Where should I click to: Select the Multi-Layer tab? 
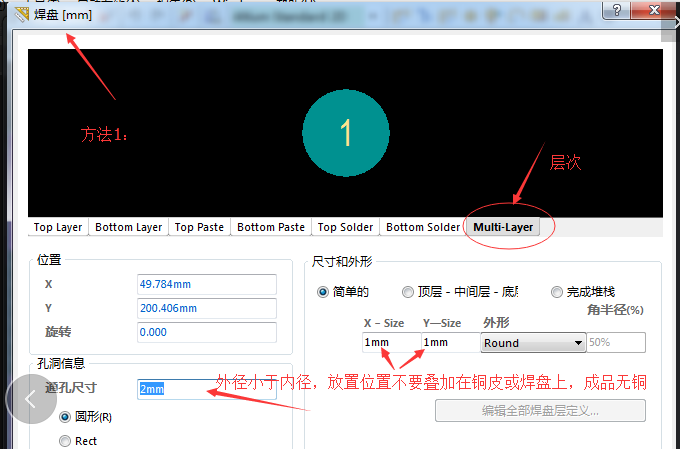pyautogui.click(x=503, y=227)
